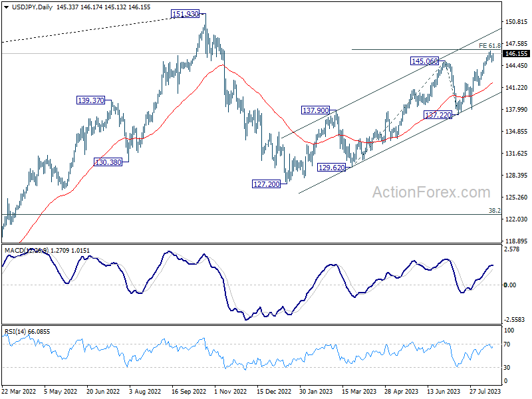Image resolution: width=532 pixels, height=399 pixels.
Task: Select the 137.220 price label
Action: click(438, 115)
